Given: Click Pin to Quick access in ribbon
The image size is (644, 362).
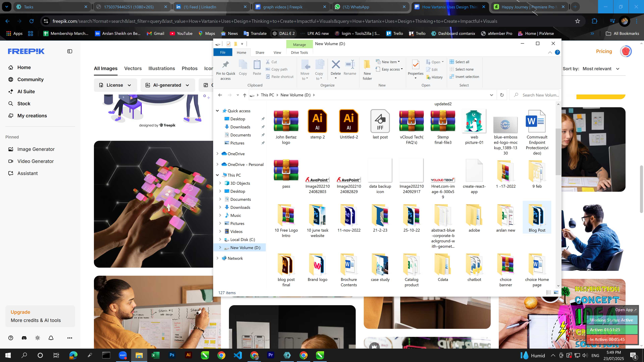Looking at the screenshot, I should (226, 70).
